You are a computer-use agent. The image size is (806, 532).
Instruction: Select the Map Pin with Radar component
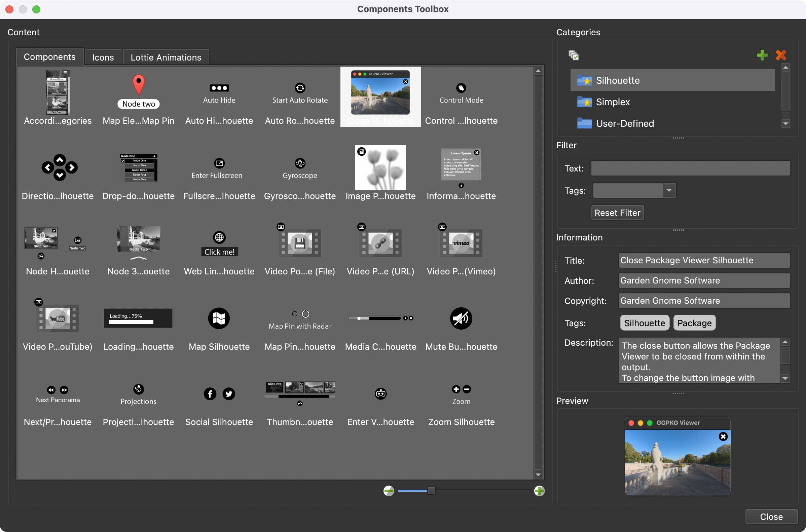300,324
